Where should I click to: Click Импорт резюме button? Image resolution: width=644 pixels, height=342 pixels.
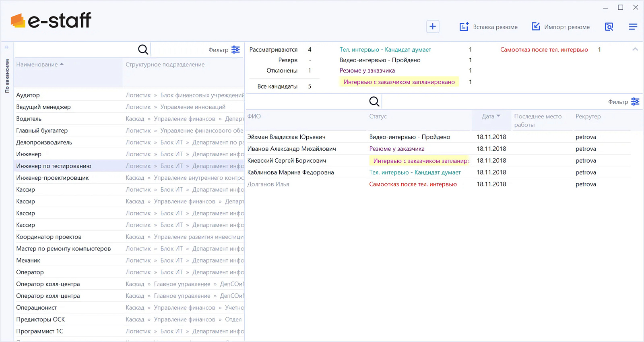pyautogui.click(x=560, y=27)
